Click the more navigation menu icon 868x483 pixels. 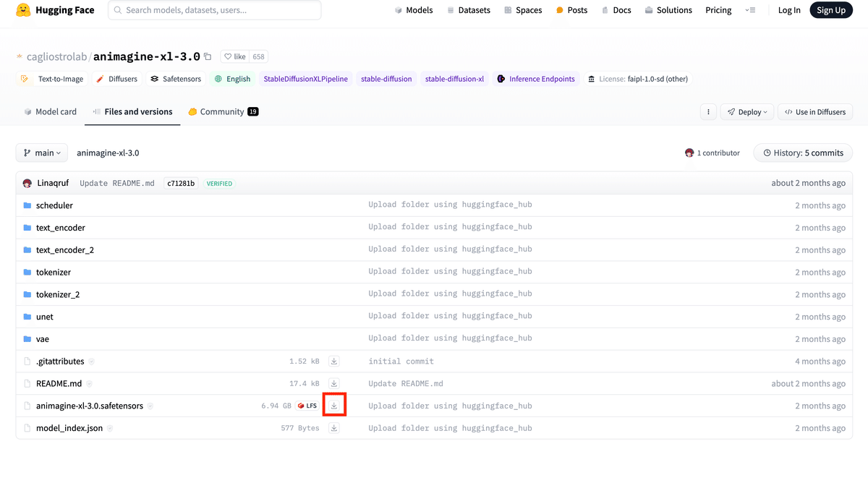coord(751,10)
